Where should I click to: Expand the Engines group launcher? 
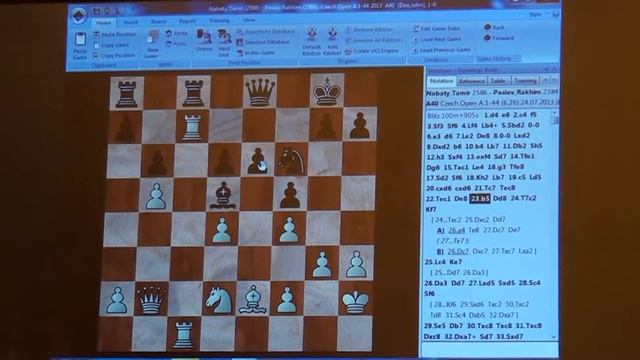pos(402,60)
